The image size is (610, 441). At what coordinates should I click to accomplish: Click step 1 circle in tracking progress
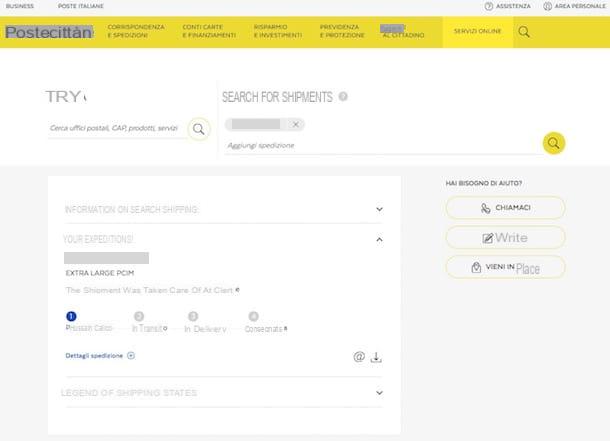71,316
